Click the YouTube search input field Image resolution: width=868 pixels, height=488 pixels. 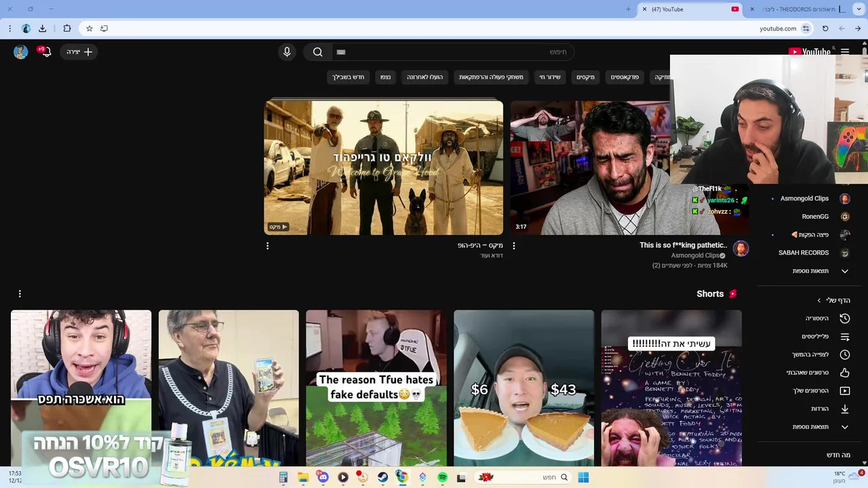tap(453, 52)
